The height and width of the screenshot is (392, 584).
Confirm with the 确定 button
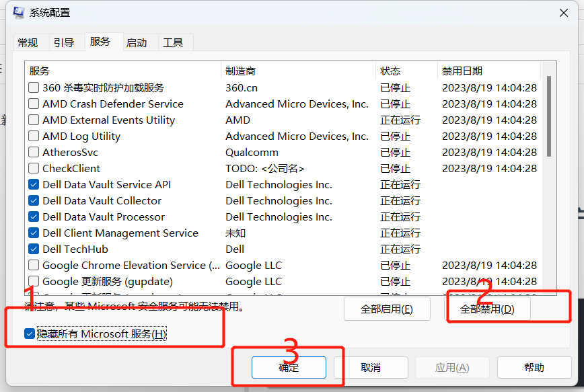289,368
